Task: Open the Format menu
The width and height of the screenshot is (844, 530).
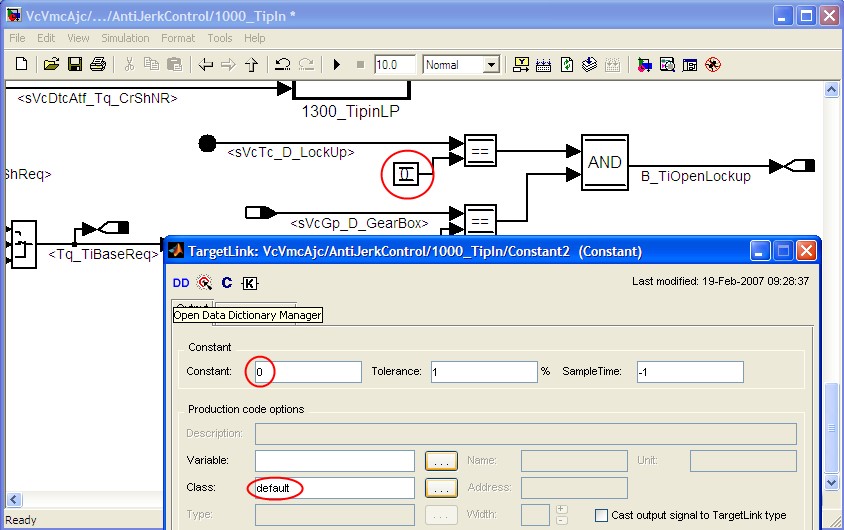Action: coord(178,38)
